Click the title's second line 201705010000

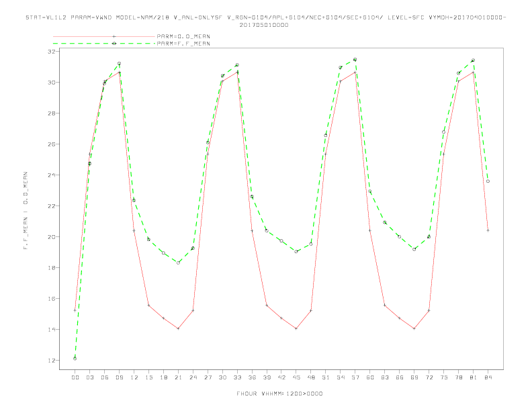(264, 25)
